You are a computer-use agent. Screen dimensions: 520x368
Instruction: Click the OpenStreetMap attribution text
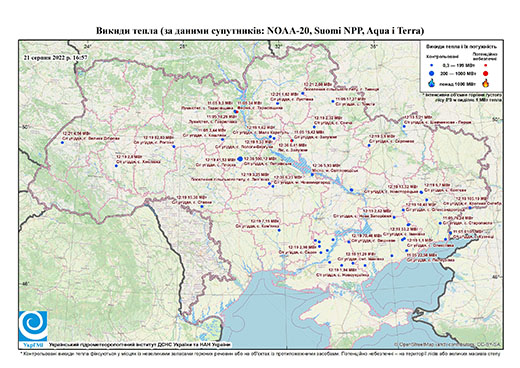click(448, 344)
